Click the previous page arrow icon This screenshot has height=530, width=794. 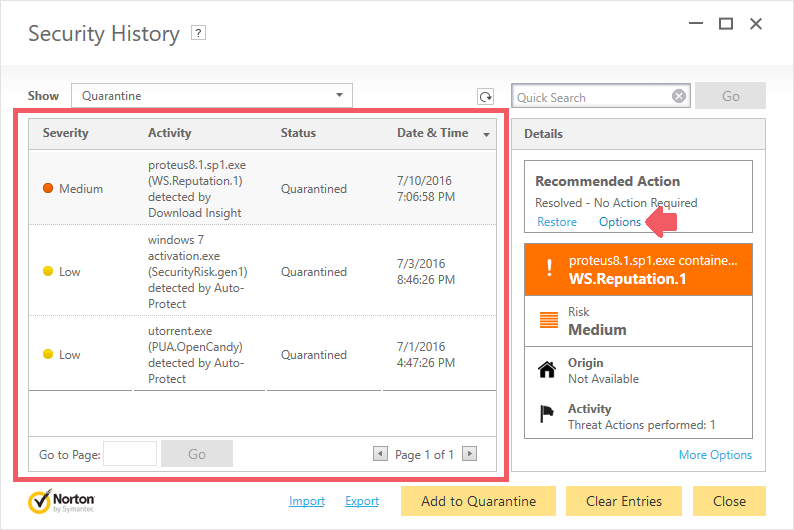click(380, 454)
